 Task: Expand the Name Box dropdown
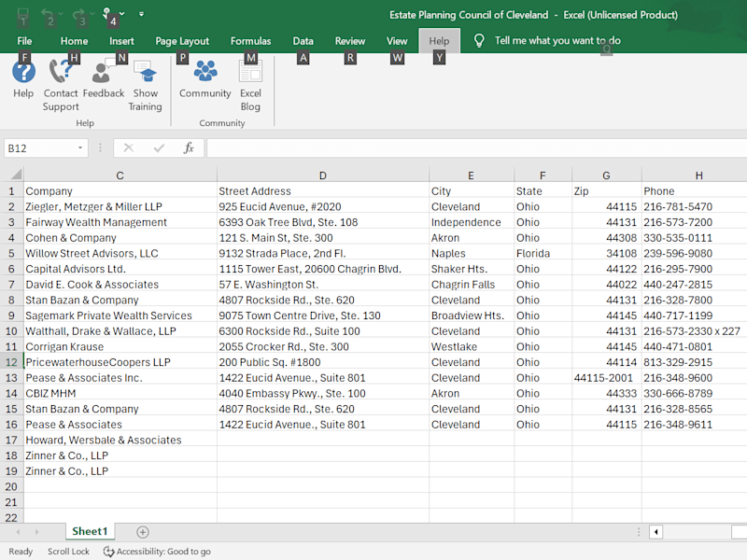[80, 148]
